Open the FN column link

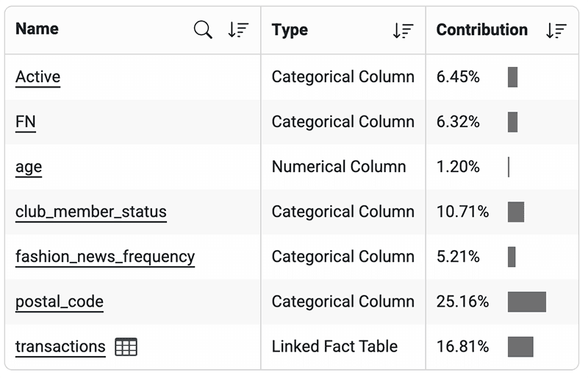(x=25, y=122)
